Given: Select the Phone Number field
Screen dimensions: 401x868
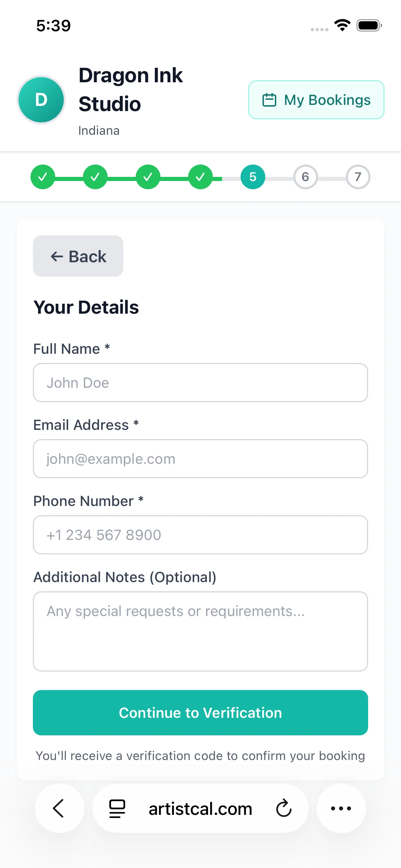Looking at the screenshot, I should tap(200, 535).
